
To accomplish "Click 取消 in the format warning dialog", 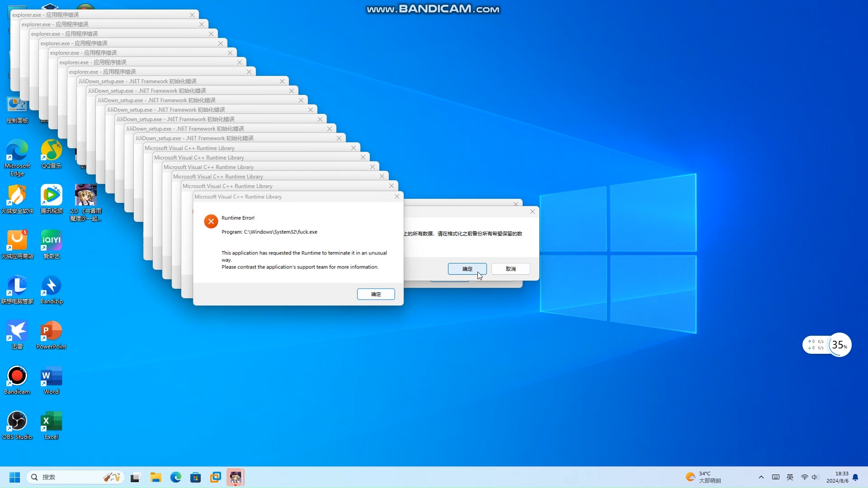I will [x=511, y=269].
